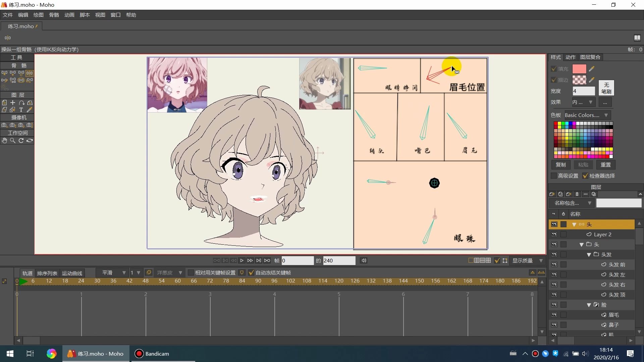Open the 名称包含 filter dropdown
This screenshot has height=362, width=644.
572,203
